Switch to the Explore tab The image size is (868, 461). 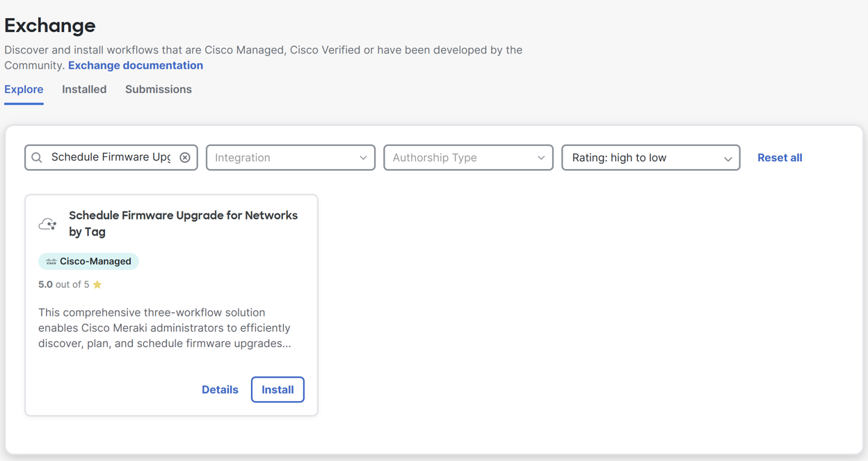[x=24, y=89]
